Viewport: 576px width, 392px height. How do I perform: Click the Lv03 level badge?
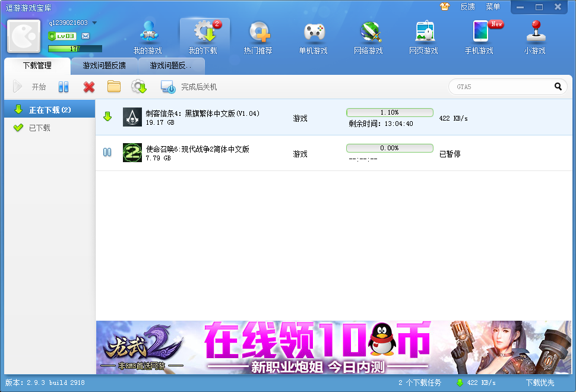[x=62, y=36]
